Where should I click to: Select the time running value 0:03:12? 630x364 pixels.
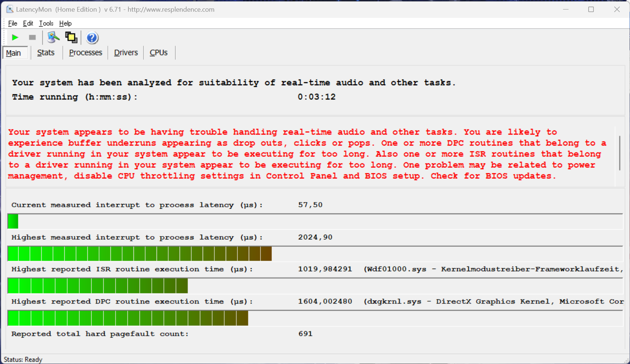[x=316, y=97]
